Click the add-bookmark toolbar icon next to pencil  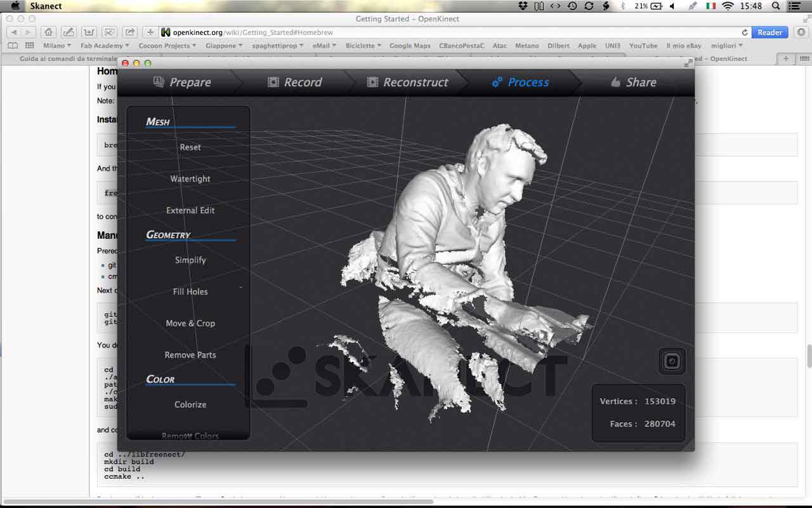click(89, 32)
